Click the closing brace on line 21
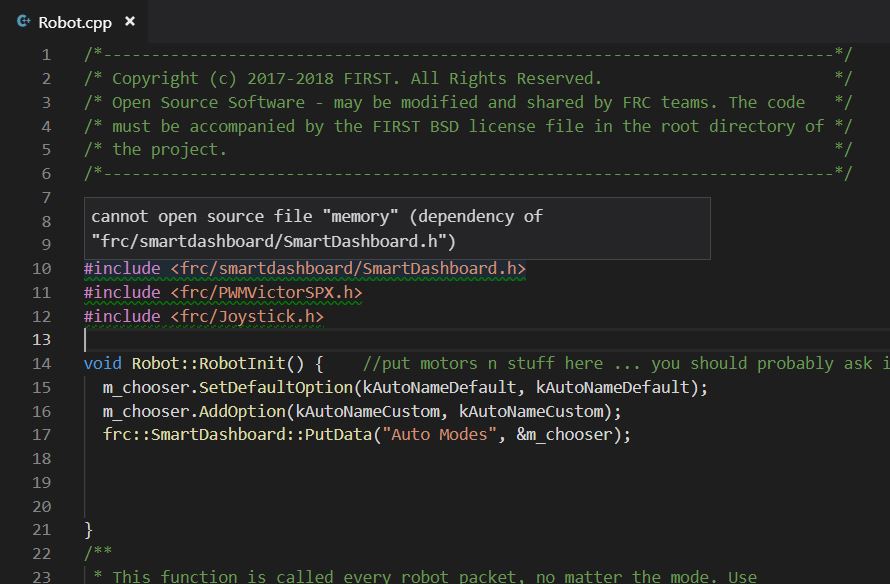 point(89,530)
